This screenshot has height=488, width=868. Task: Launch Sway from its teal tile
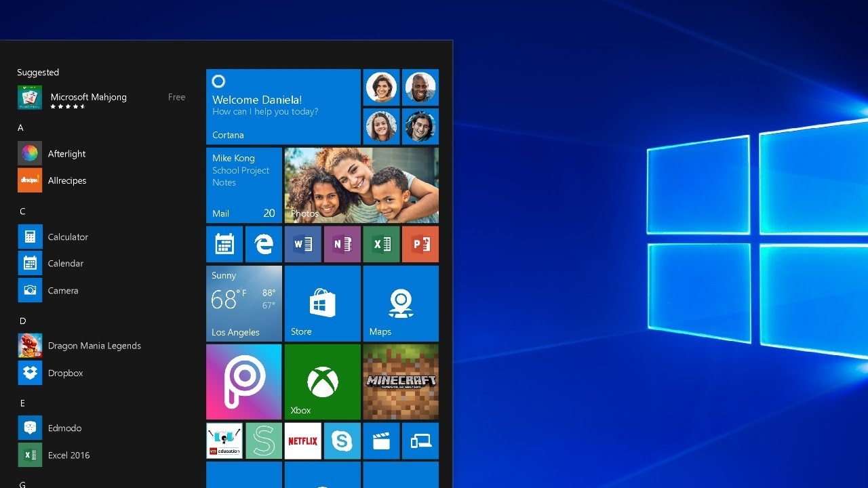pos(263,441)
